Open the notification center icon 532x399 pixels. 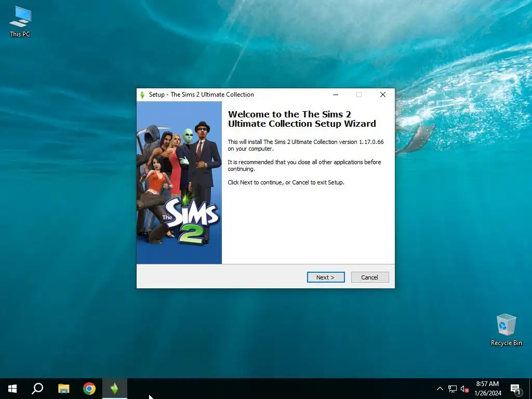[x=516, y=389]
